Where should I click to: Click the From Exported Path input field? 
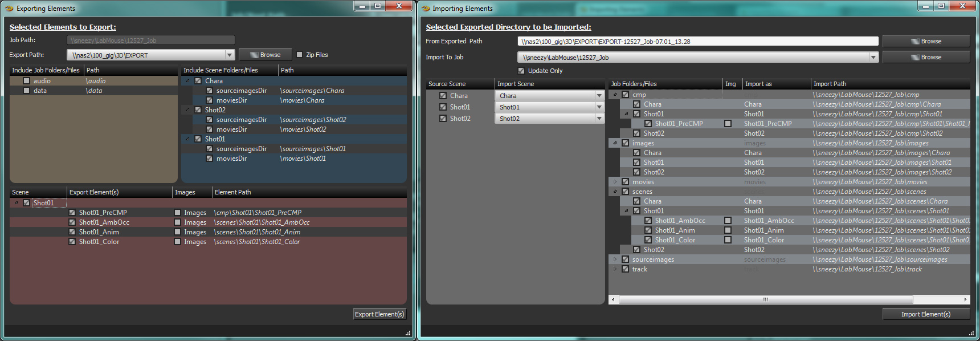[x=697, y=41]
